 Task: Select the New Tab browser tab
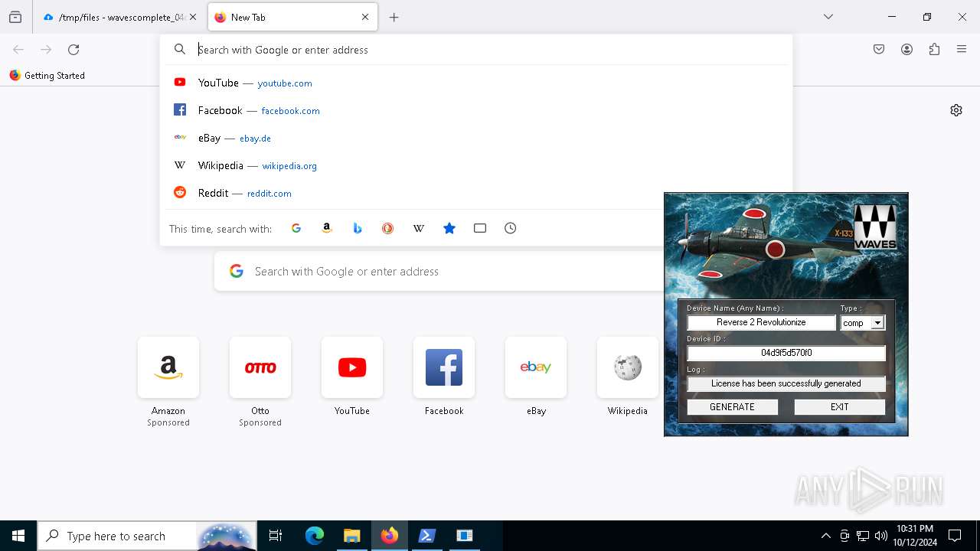[292, 17]
